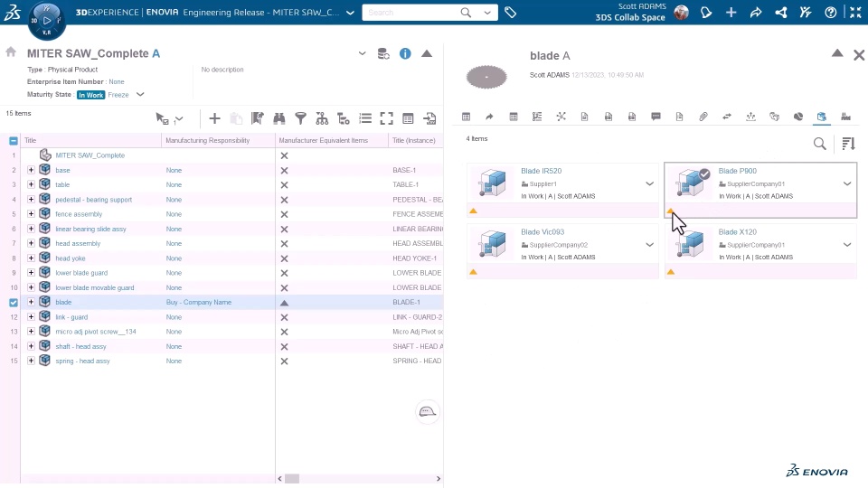Click the bookmark flag icon in toolbar
Image resolution: width=868 pixels, height=488 pixels.
point(258,118)
